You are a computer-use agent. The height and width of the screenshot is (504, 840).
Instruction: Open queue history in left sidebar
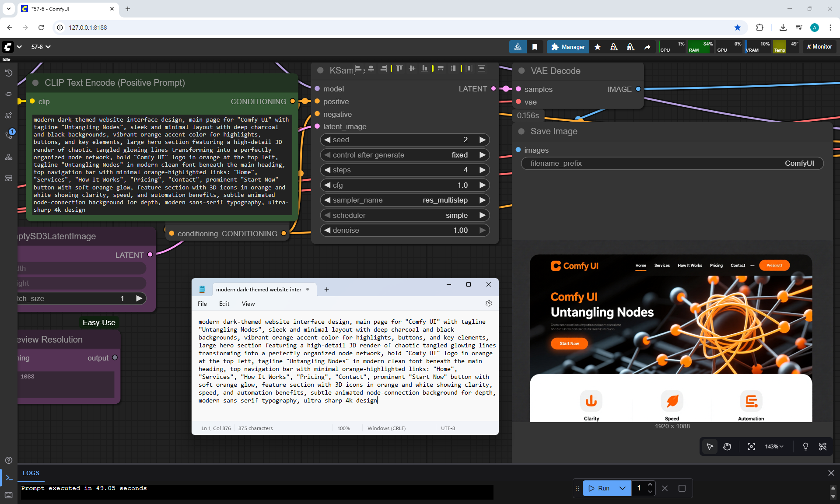click(x=8, y=73)
